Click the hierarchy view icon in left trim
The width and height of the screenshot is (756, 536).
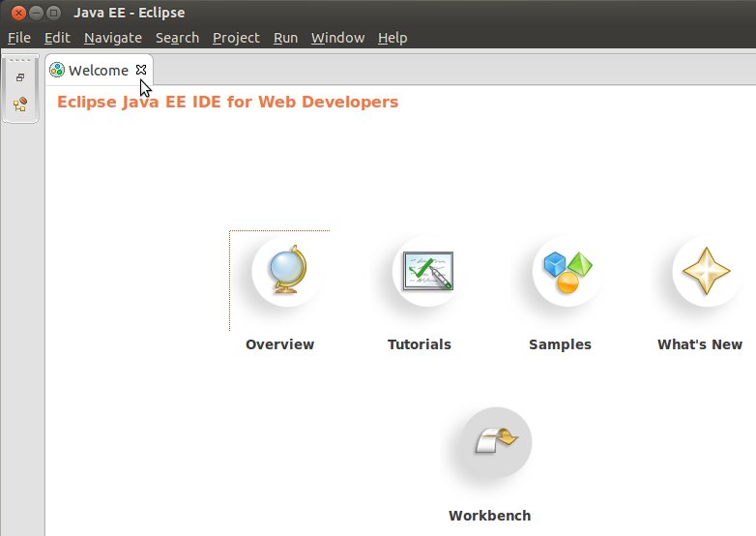pos(20,104)
